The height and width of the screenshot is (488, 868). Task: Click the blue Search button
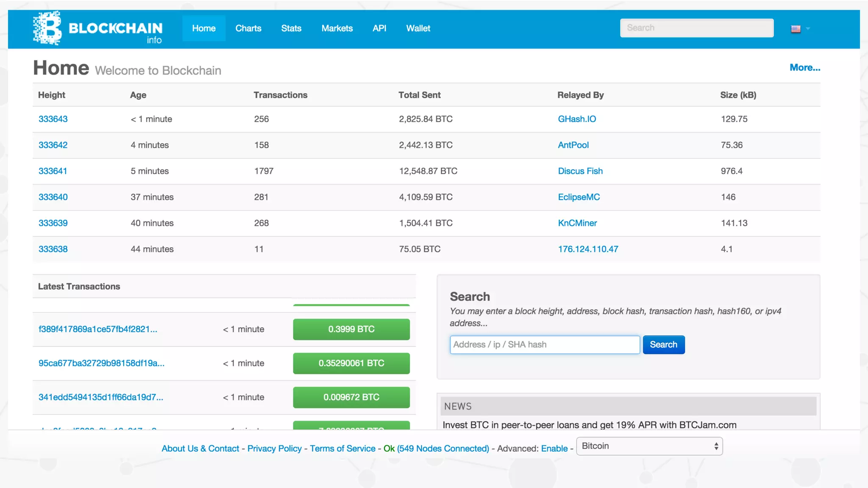click(x=663, y=345)
